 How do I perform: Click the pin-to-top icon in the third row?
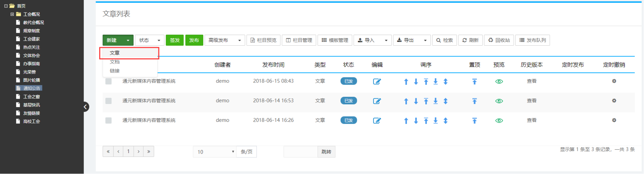coord(474,121)
